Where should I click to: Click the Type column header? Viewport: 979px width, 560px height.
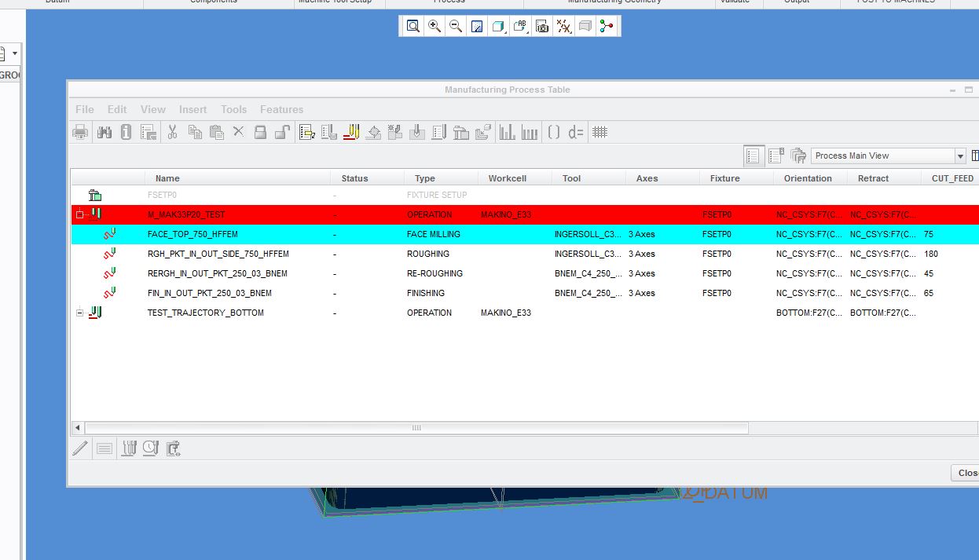point(441,178)
